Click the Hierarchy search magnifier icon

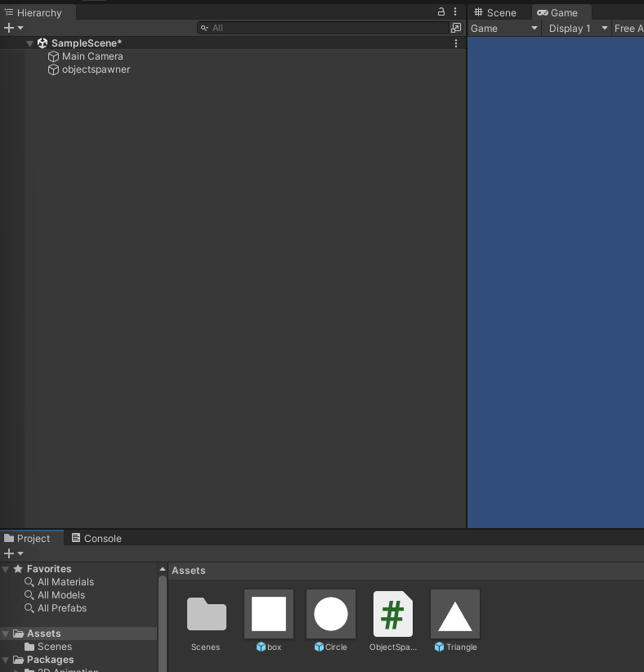pos(204,29)
